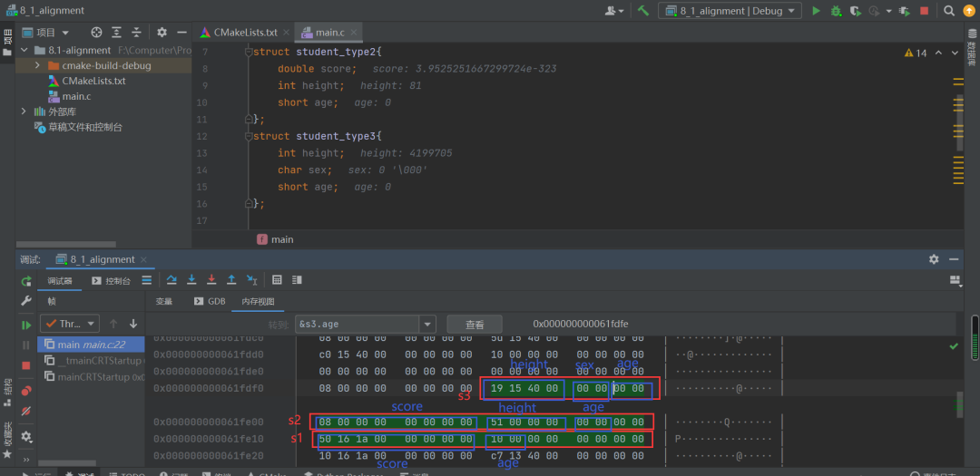Image resolution: width=980 pixels, height=476 pixels.
Task: Resume program with green play sidebar icon
Action: click(x=26, y=325)
